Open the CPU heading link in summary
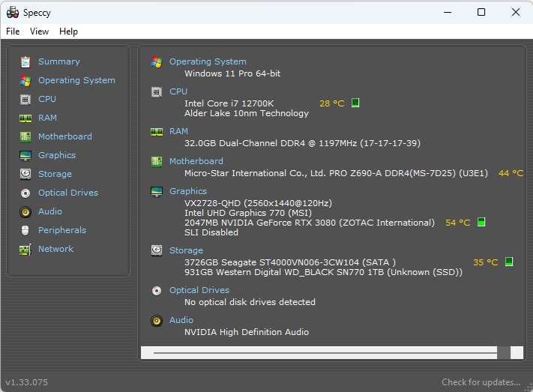 178,91
